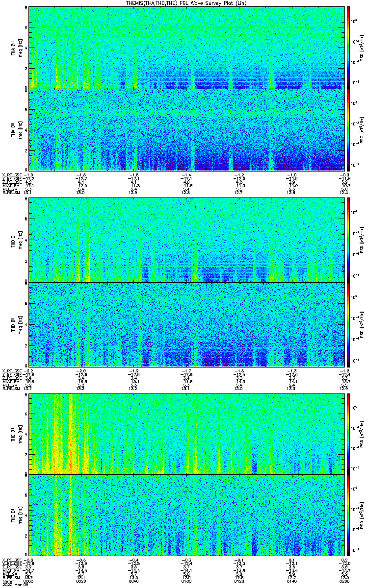Screen dimensions: 368x588
Task: Click the PSD units label of THE BII colorbar
Action: point(363,516)
